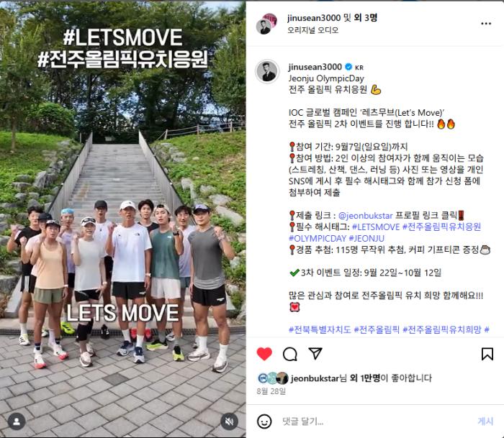The height and width of the screenshot is (438, 504).
Task: Share post via paper plane icon
Action: (x=315, y=353)
